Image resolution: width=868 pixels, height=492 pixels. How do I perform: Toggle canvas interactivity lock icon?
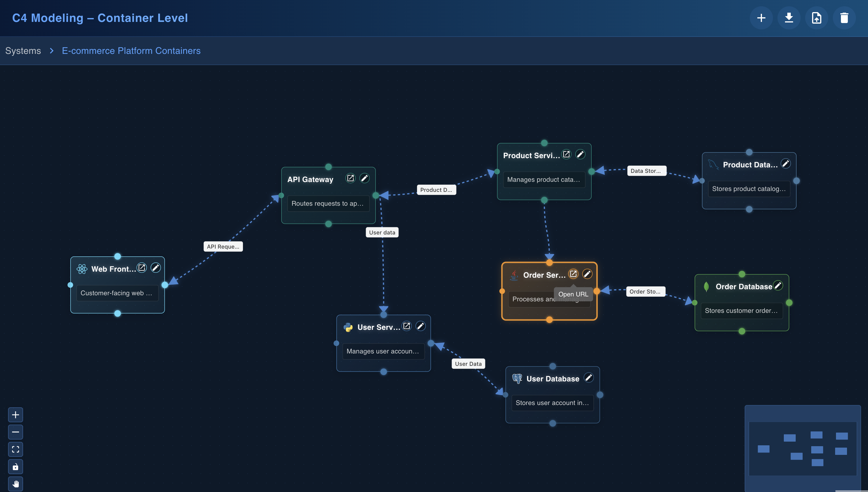pos(16,467)
